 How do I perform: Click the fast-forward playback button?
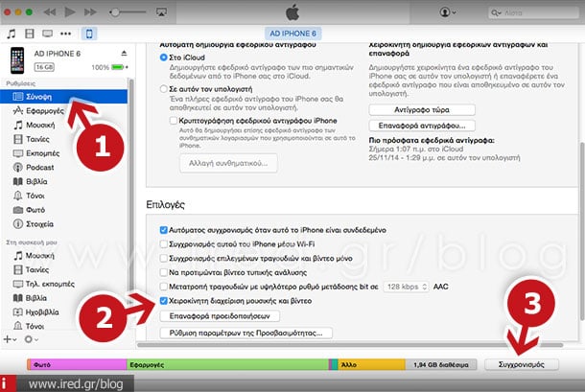[x=90, y=12]
